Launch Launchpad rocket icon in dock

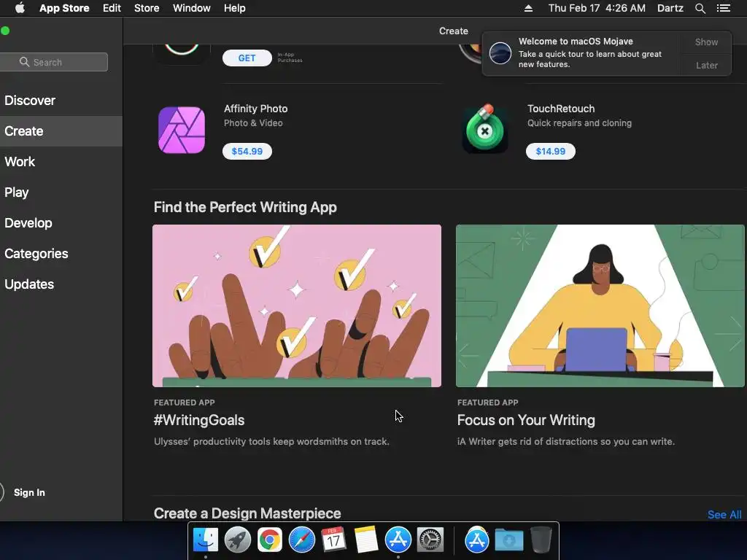tap(237, 540)
